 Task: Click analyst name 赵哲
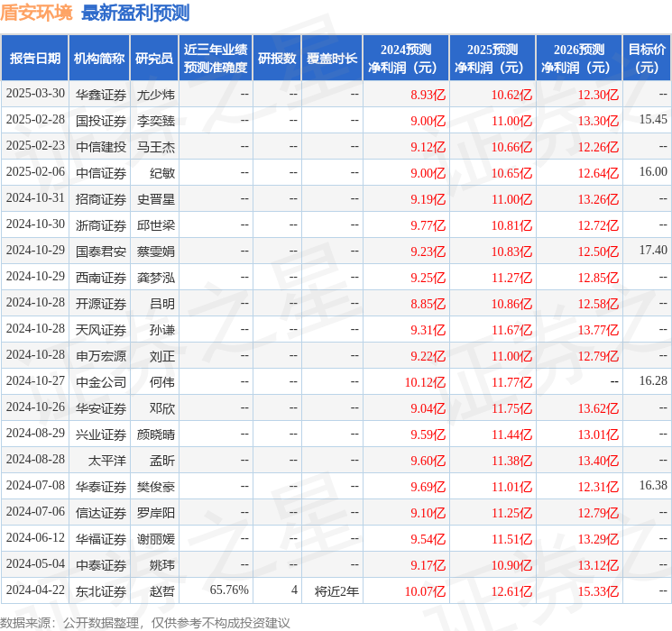tap(162, 590)
